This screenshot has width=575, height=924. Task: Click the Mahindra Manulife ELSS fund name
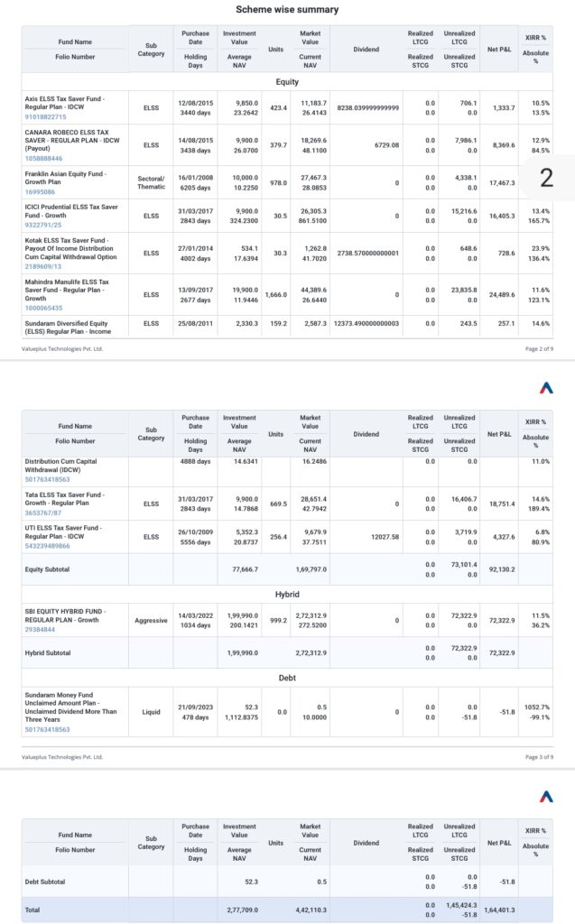(67, 290)
